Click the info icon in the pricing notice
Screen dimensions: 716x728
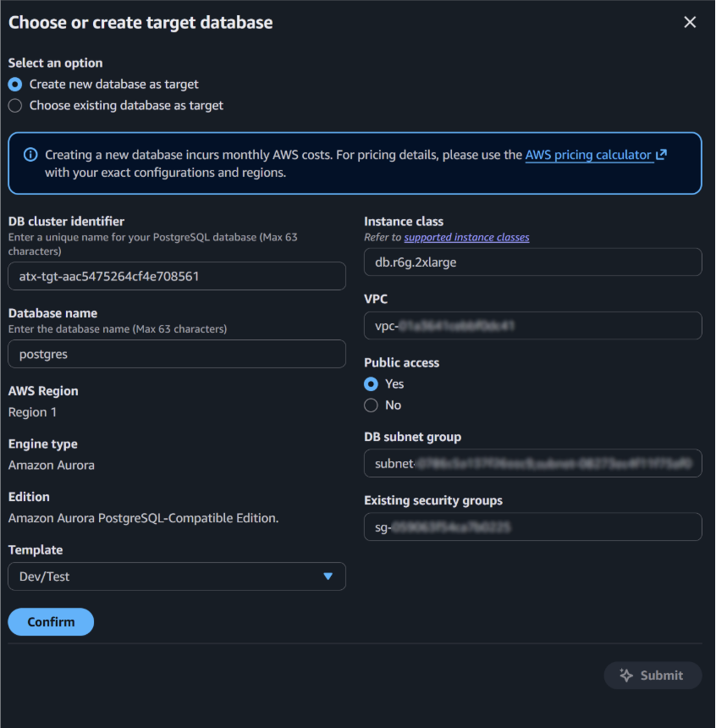31,155
